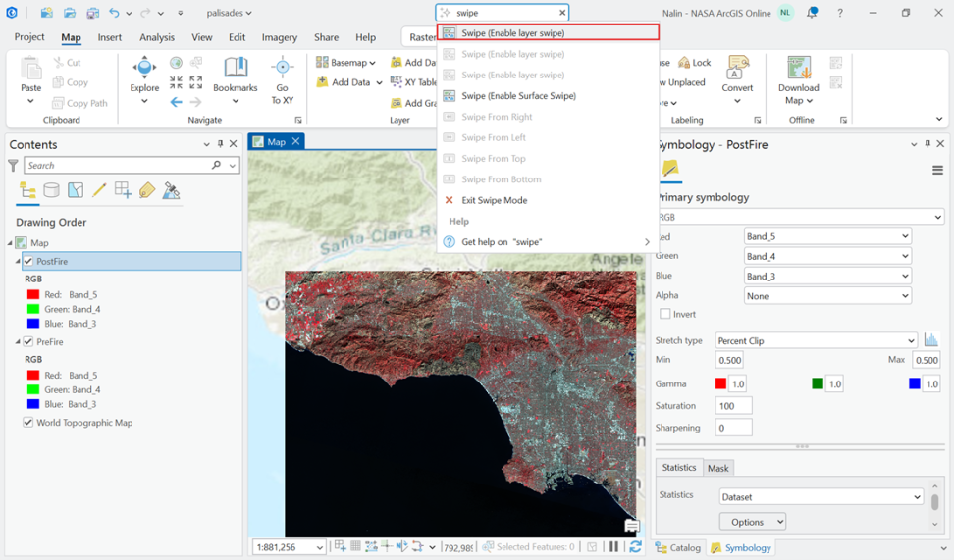
Task: Open the notifications bell
Action: click(x=812, y=12)
